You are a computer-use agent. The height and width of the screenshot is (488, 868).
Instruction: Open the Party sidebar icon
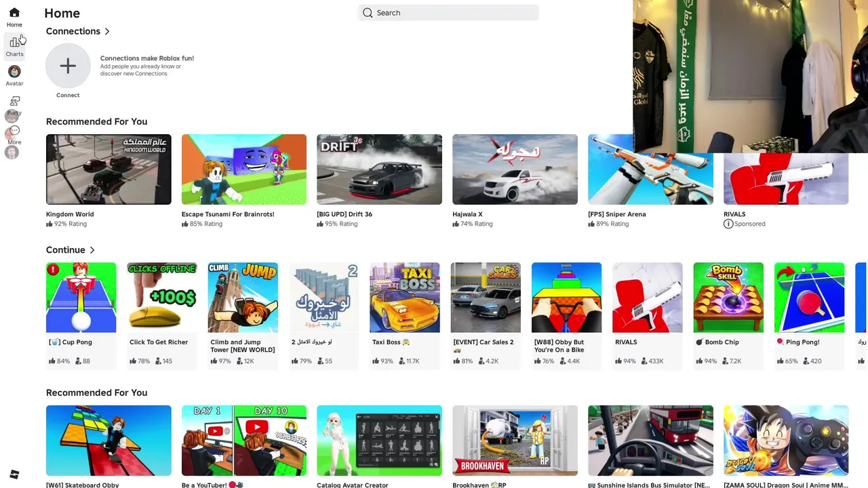tap(14, 101)
